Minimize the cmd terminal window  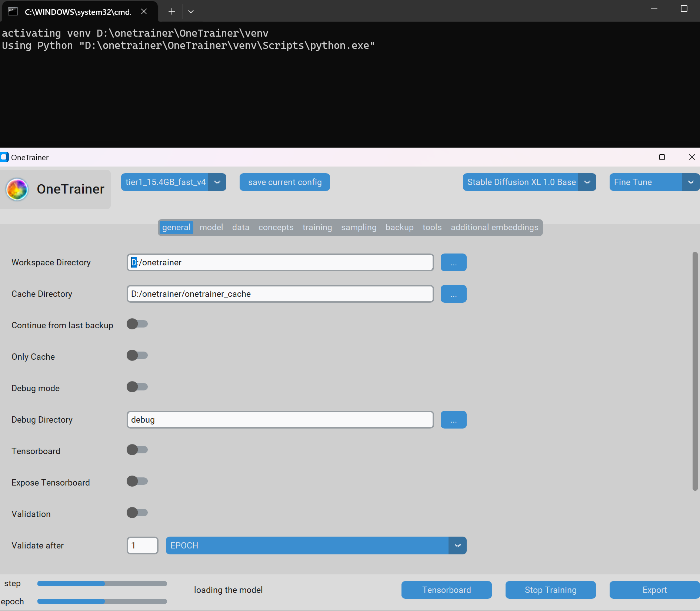point(654,8)
